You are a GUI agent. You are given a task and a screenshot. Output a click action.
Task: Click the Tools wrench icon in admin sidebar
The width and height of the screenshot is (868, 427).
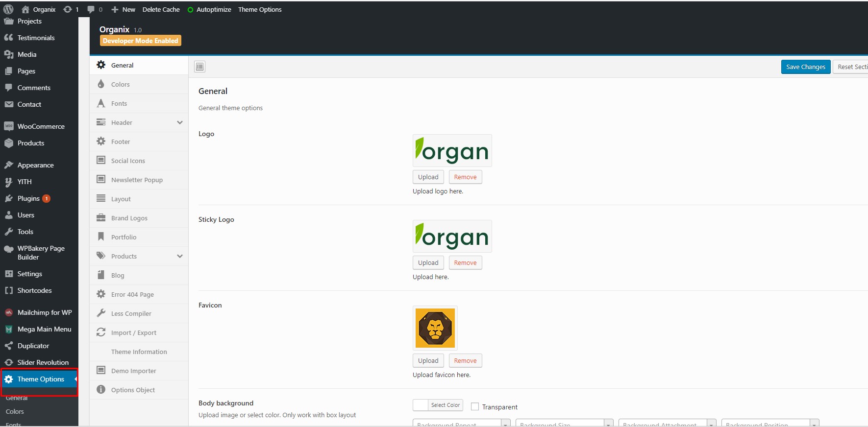(9, 232)
